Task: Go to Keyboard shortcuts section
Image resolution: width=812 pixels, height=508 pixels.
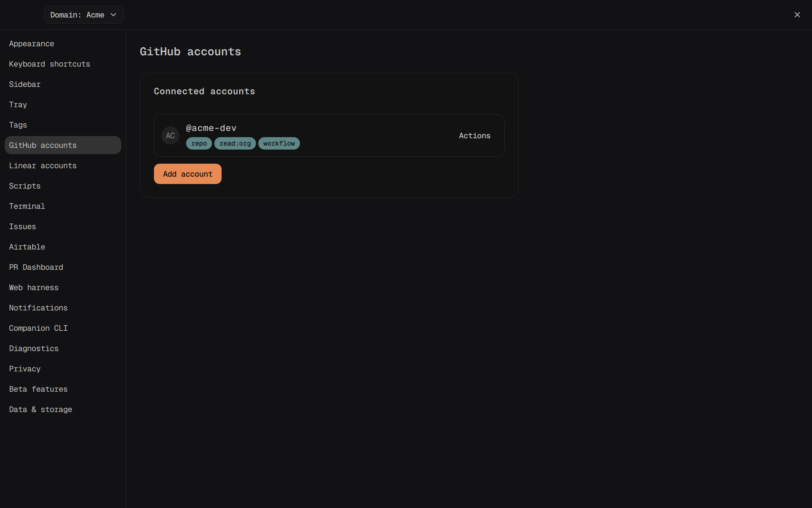Action: pos(63,64)
